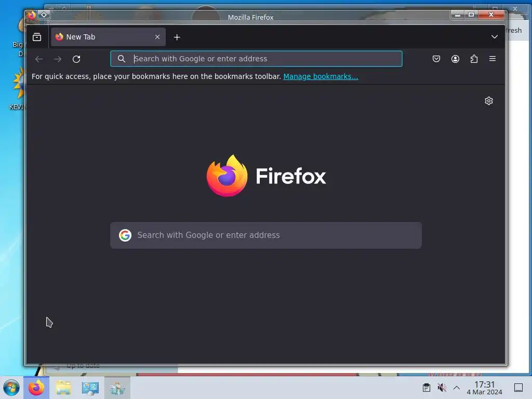Click the Mozilla Firefox title bar text
532x399 pixels.
point(251,17)
